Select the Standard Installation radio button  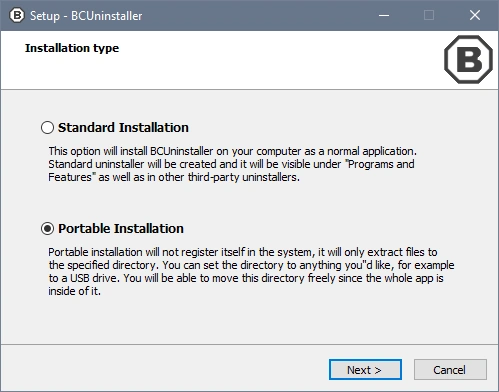coord(47,127)
